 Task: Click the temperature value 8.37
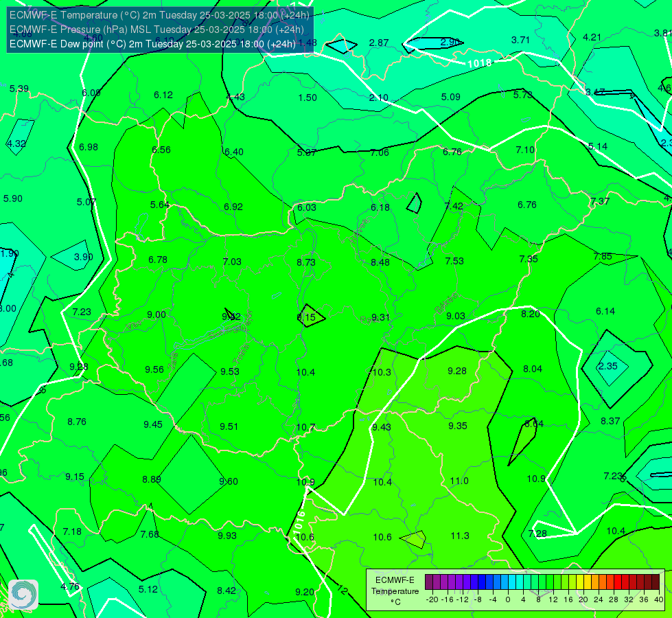point(610,421)
